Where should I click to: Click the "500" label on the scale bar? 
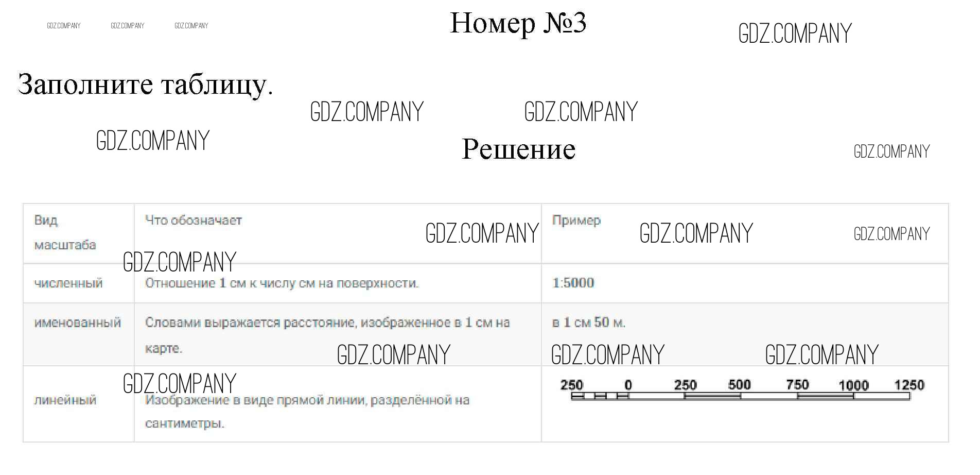[740, 385]
